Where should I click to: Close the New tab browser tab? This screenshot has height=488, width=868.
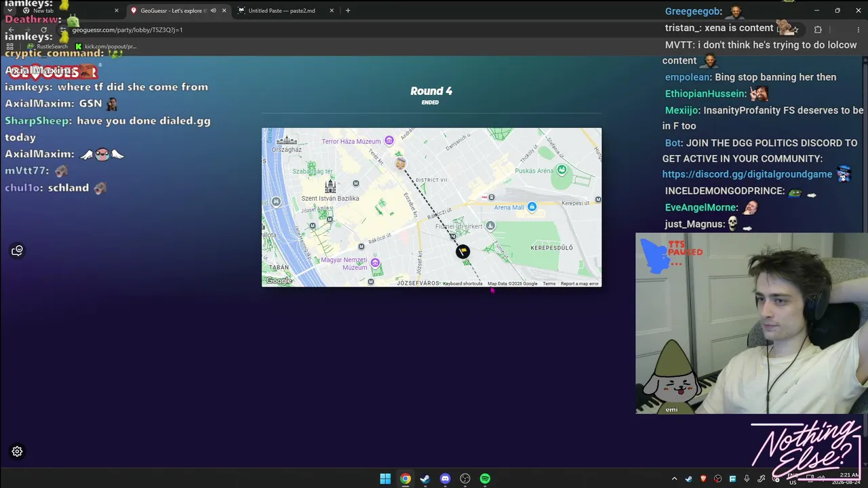pos(117,10)
